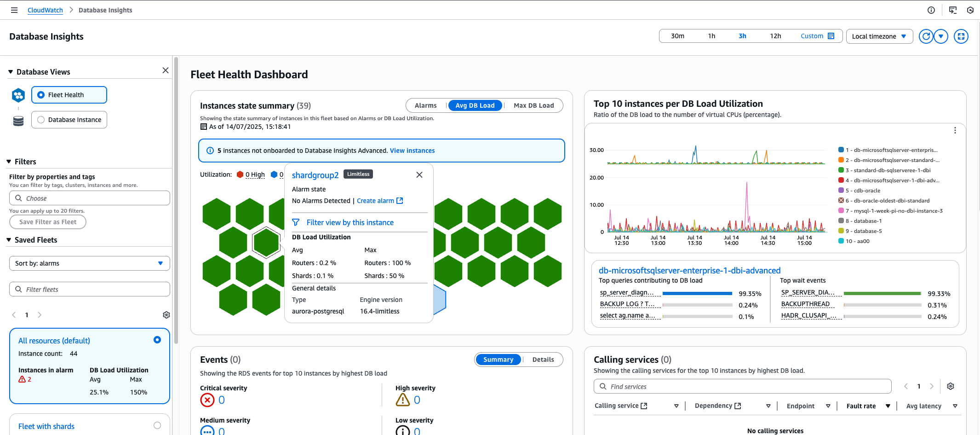The height and width of the screenshot is (435, 980).
Task: Open the navigation hamburger menu
Action: [x=14, y=10]
